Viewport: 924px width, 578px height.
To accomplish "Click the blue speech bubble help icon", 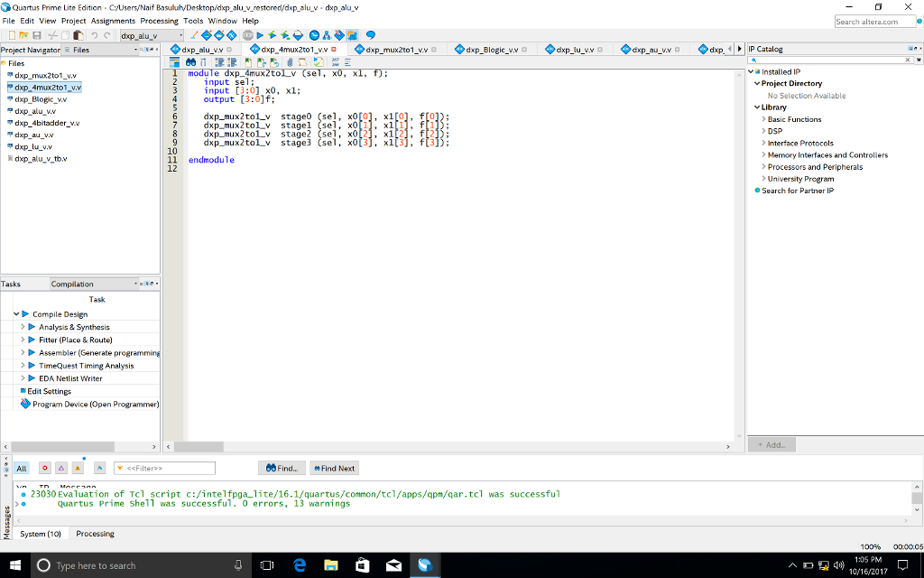I will click(370, 35).
